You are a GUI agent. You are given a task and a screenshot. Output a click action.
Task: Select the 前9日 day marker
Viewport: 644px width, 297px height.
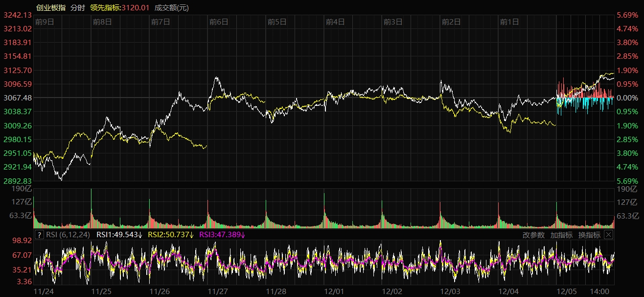[45, 22]
